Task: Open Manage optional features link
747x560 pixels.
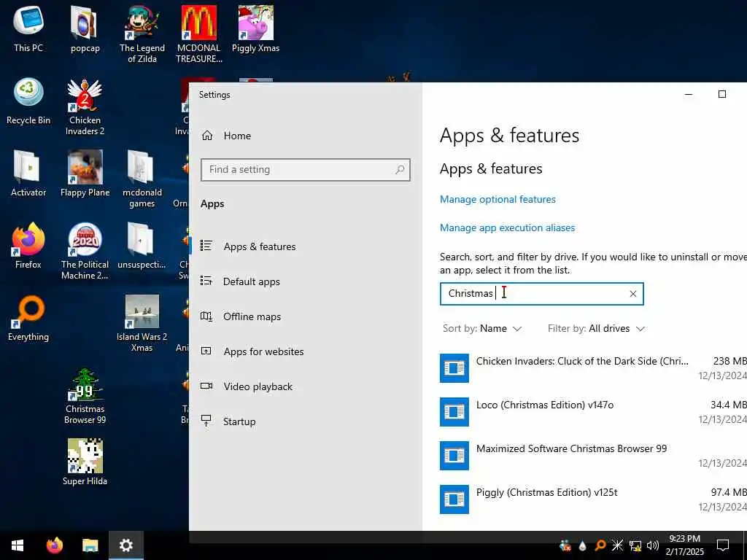Action: click(498, 200)
